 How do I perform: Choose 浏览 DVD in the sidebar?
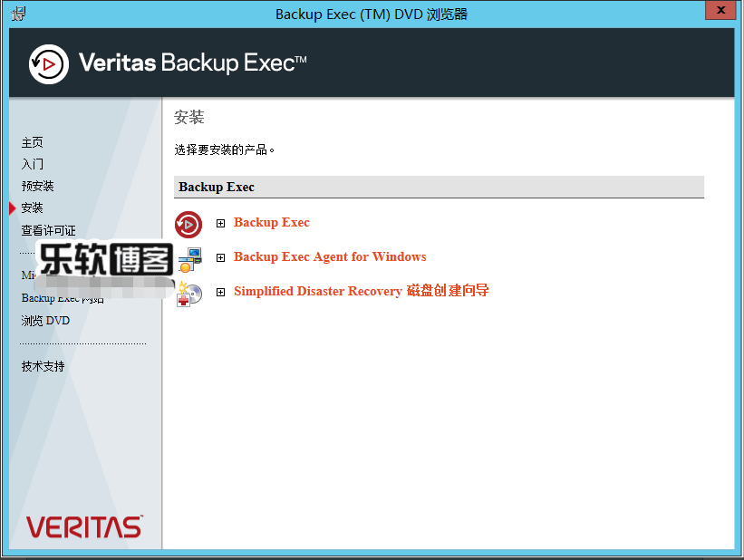pyautogui.click(x=45, y=321)
